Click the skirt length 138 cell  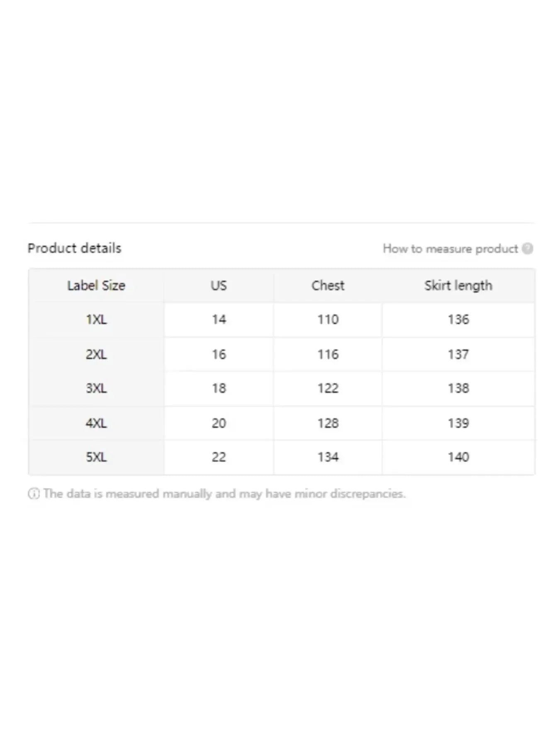458,388
